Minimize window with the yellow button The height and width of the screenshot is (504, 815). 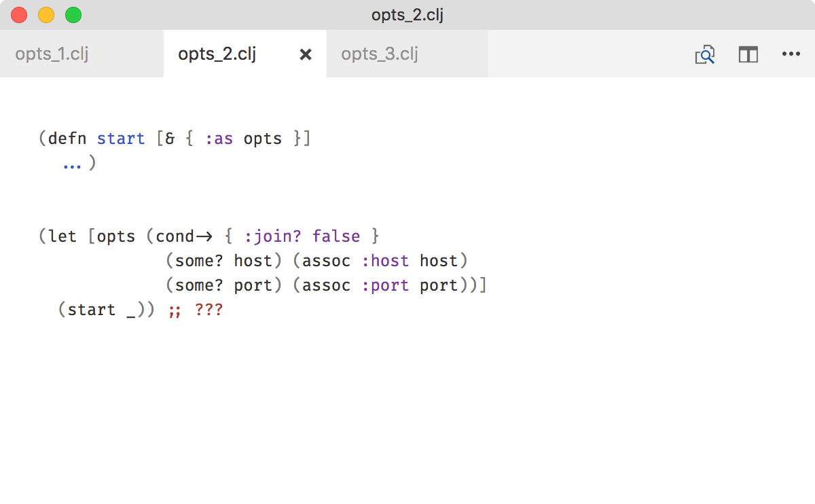point(46,15)
